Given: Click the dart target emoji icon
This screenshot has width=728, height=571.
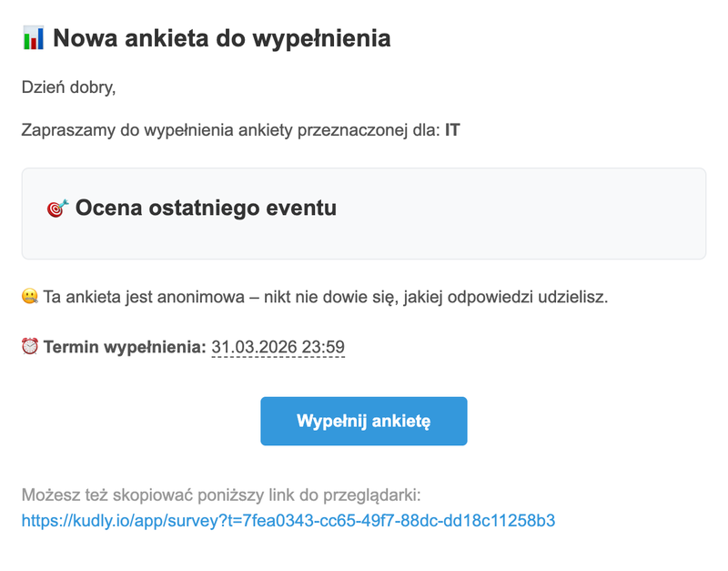Looking at the screenshot, I should pyautogui.click(x=57, y=208).
